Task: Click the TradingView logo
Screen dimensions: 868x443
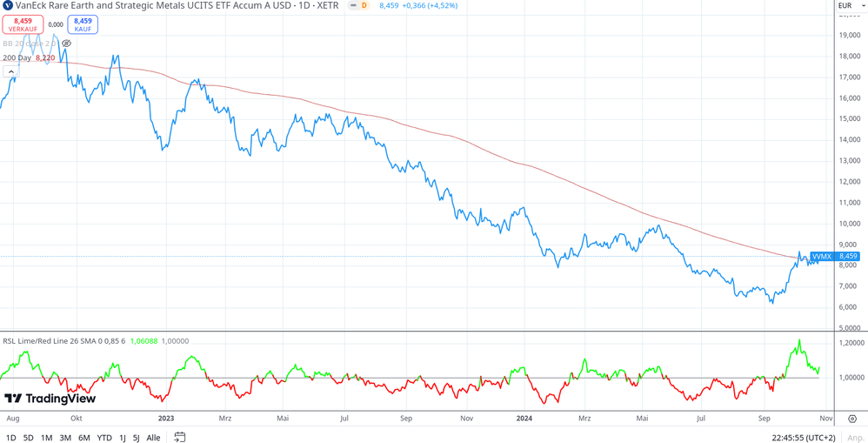Action: click(50, 399)
